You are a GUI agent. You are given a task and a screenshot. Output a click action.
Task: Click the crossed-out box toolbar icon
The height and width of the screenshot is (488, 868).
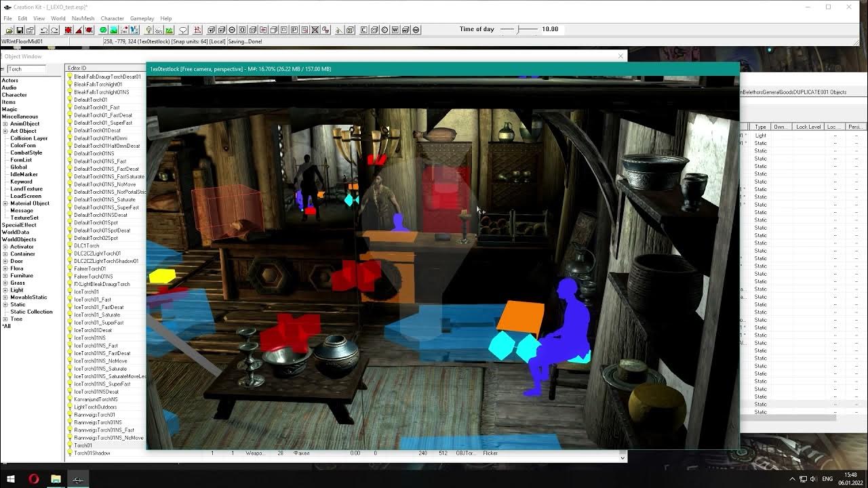(x=315, y=30)
